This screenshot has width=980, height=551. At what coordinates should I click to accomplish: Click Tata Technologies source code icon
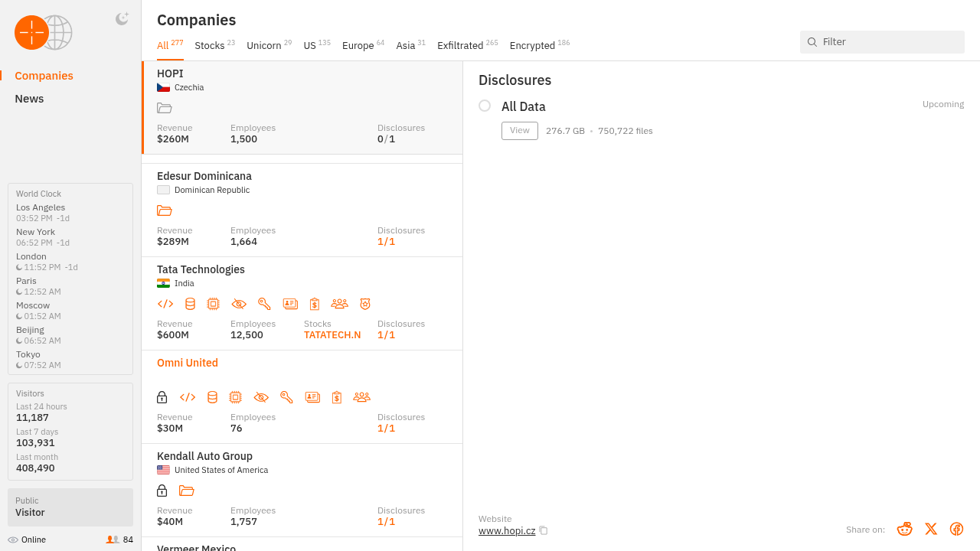tap(165, 304)
